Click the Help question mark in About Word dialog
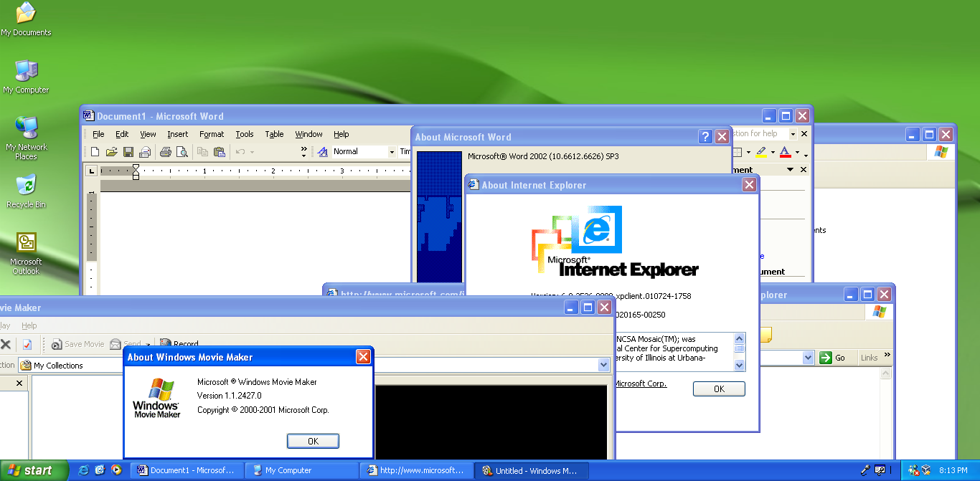The width and height of the screenshot is (980, 481). point(705,137)
